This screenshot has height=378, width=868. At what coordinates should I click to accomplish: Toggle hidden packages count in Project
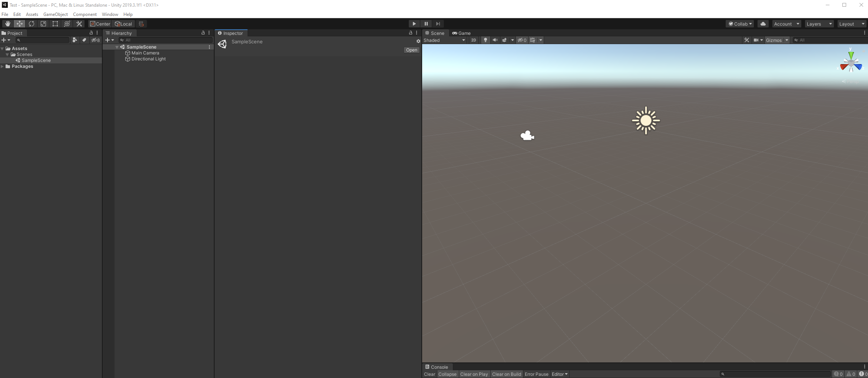click(96, 40)
